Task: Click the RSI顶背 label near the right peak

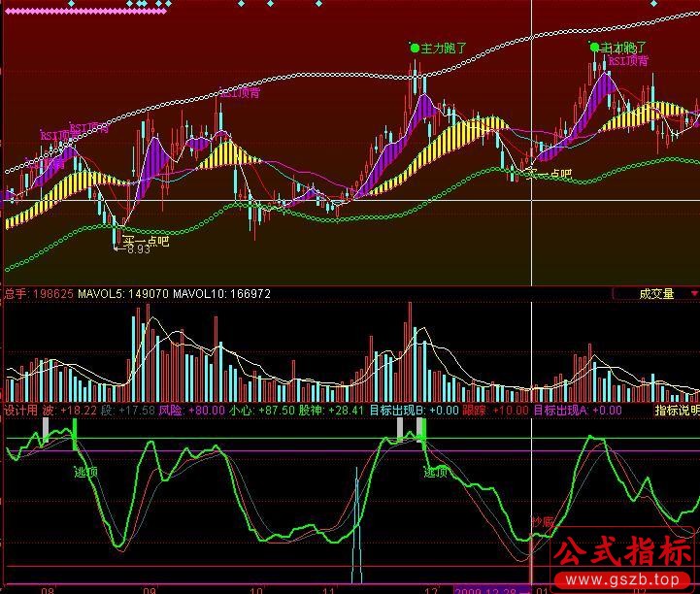Action: coord(628,60)
